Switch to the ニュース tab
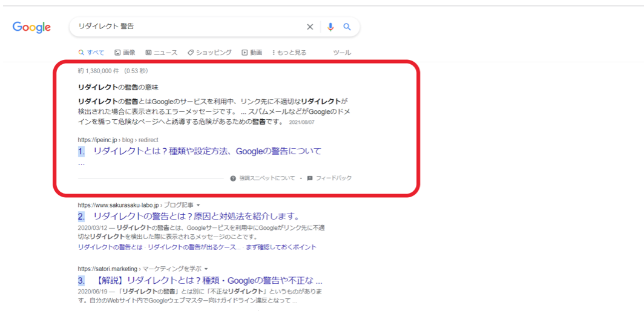 (162, 53)
